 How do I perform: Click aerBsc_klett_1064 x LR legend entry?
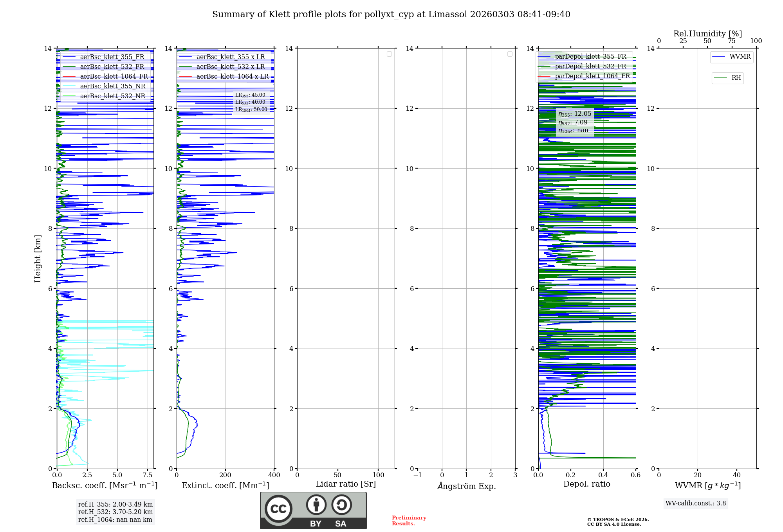(x=232, y=77)
